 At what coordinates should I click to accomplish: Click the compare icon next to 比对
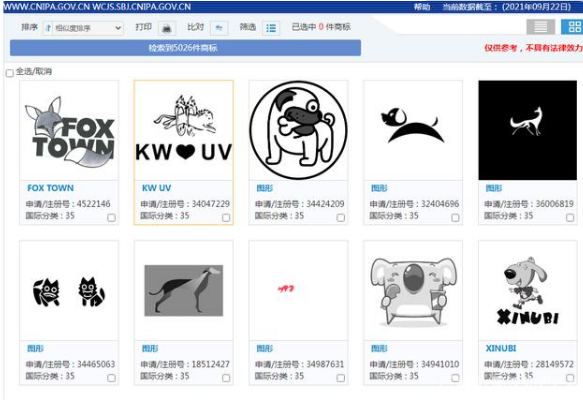pyautogui.click(x=219, y=28)
